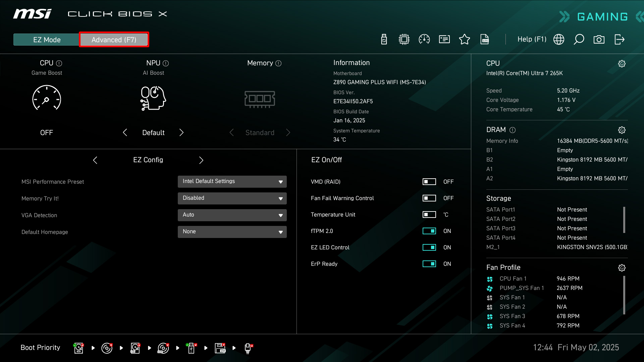Open Default Homepage dropdown
Screen dimensions: 644x362
tap(232, 232)
